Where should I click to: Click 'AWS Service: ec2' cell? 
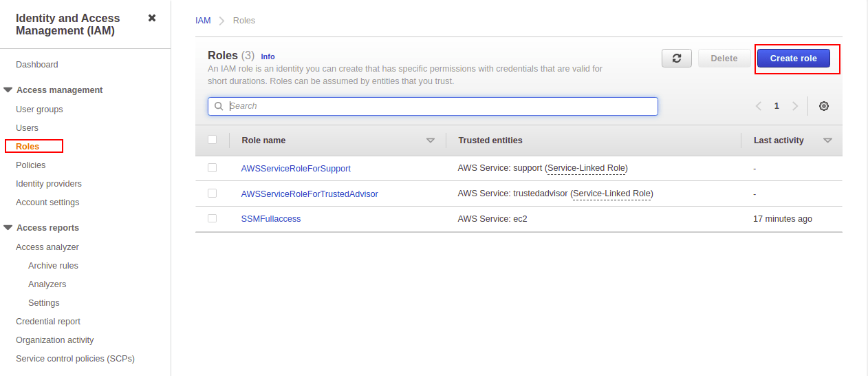[x=492, y=219]
